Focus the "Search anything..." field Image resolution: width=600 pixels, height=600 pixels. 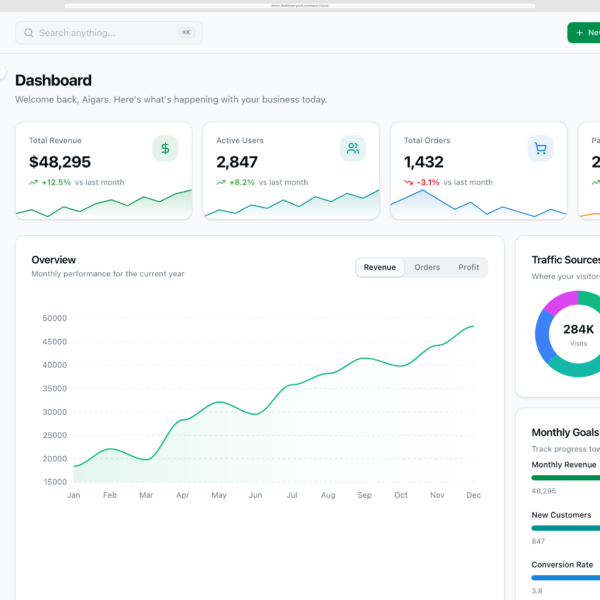[x=109, y=33]
